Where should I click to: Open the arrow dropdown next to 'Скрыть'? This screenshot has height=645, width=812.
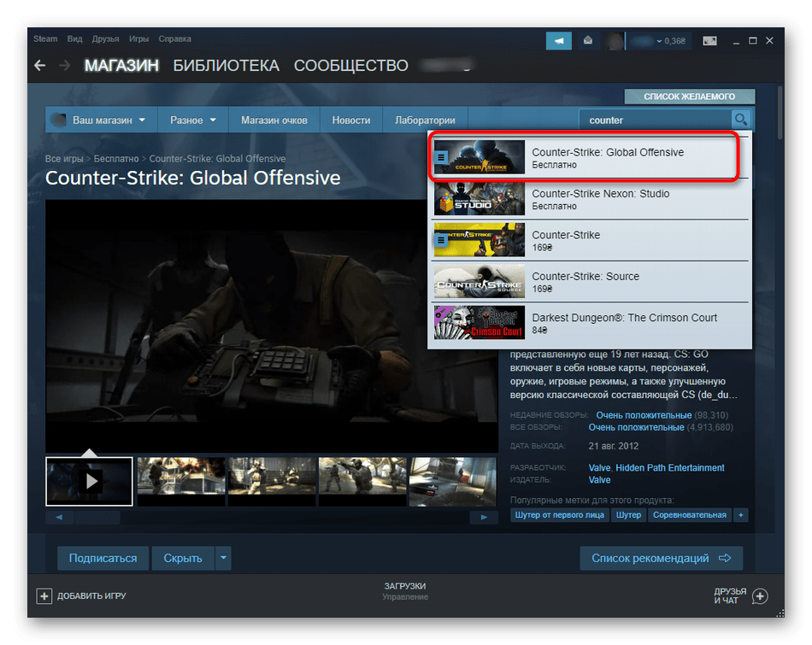click(x=223, y=558)
